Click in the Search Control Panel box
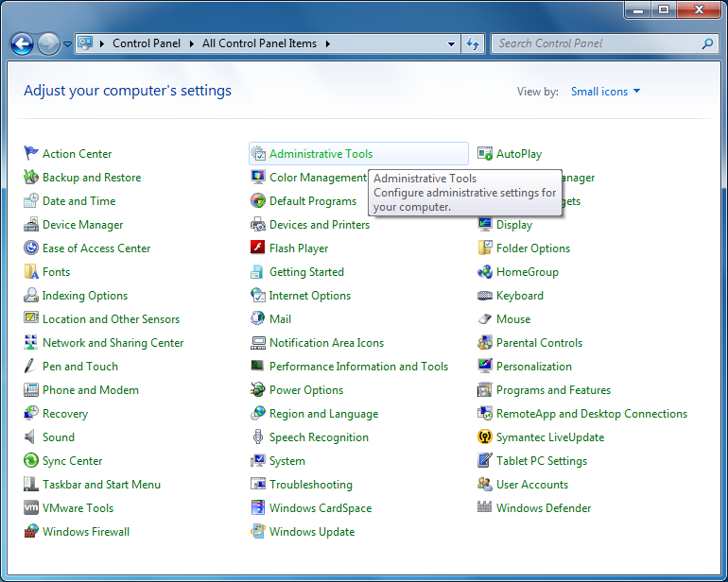The height and width of the screenshot is (582, 728). [596, 43]
